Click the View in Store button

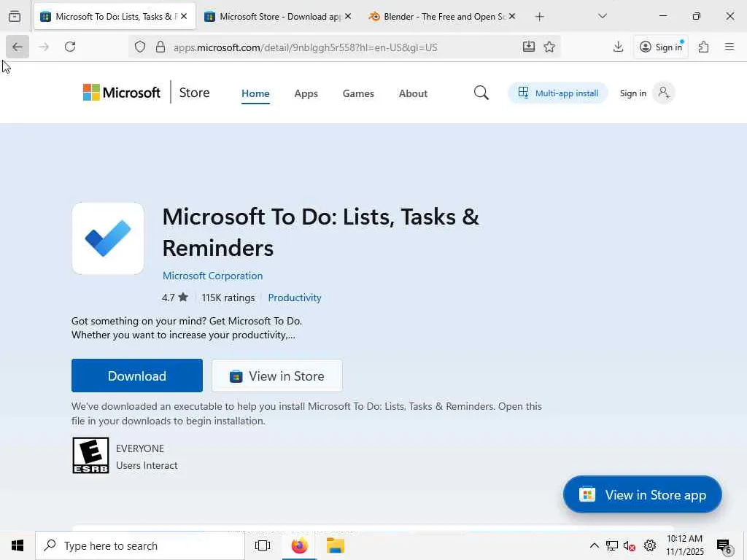[277, 376]
